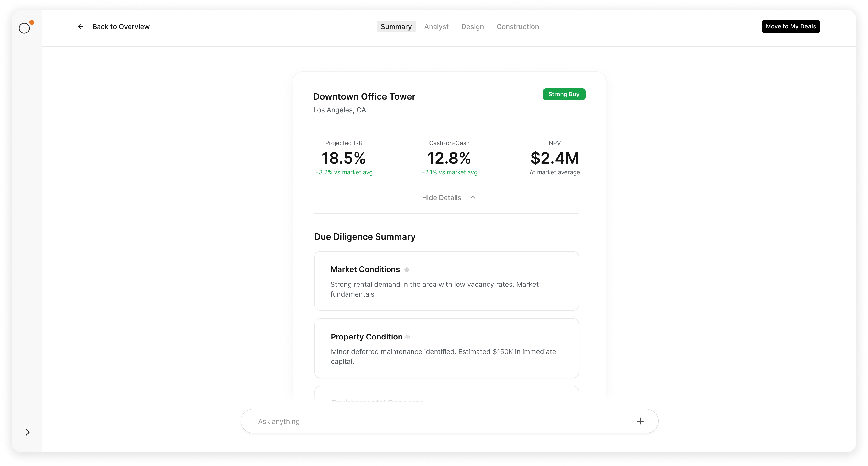Expand the sidebar with the chevron
This screenshot has height=466, width=868.
pyautogui.click(x=27, y=432)
